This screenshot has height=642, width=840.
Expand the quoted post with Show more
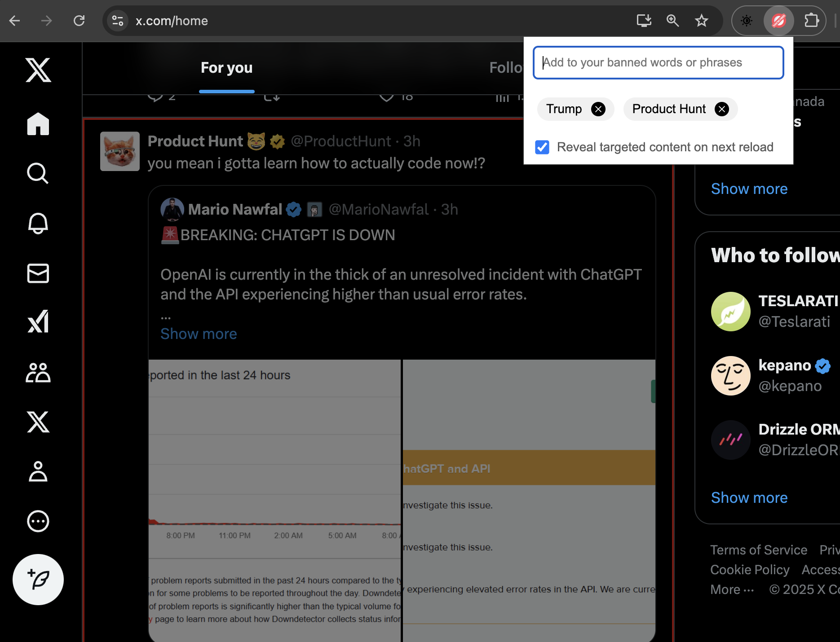tap(199, 334)
